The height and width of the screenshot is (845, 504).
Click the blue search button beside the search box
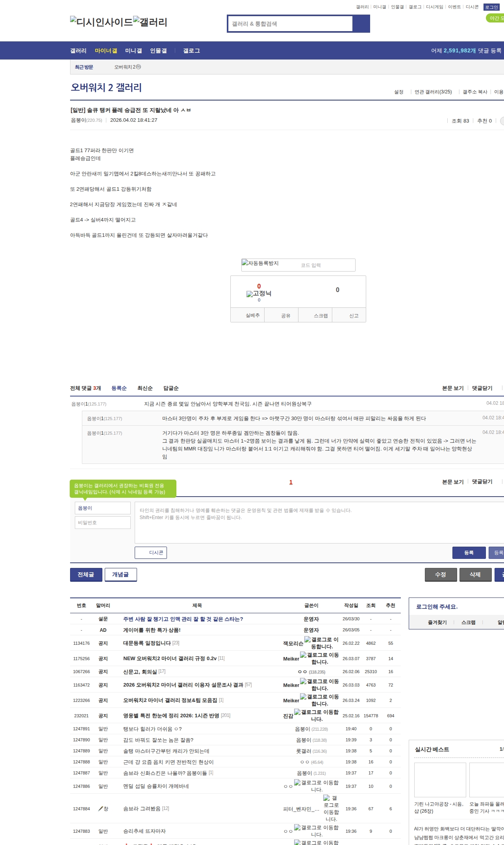point(361,24)
